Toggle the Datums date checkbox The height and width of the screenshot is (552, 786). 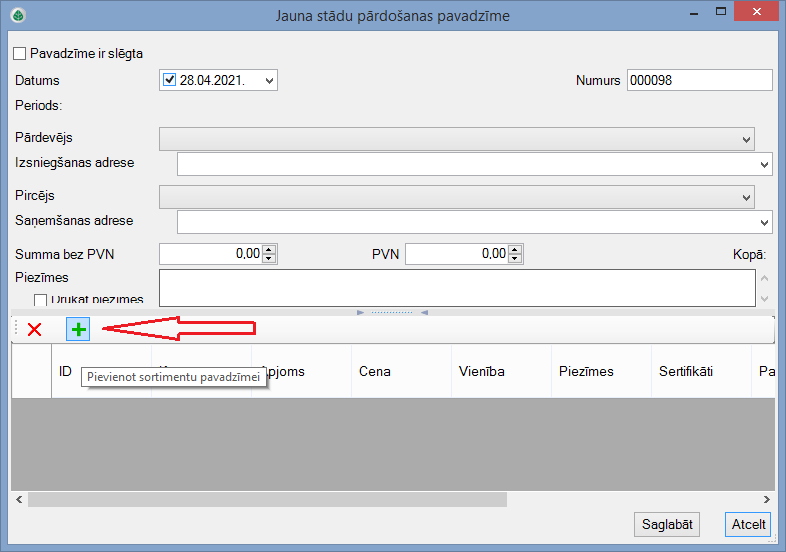pyautogui.click(x=169, y=81)
